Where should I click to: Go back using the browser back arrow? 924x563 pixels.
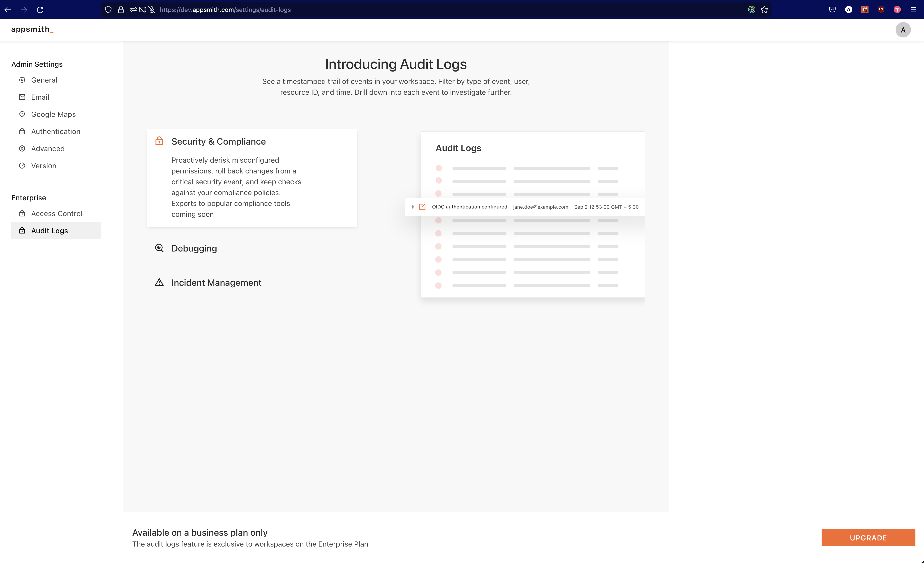click(x=8, y=10)
